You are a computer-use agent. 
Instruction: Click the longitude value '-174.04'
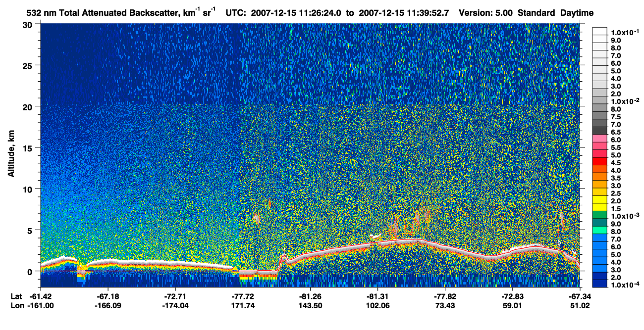click(x=175, y=306)
